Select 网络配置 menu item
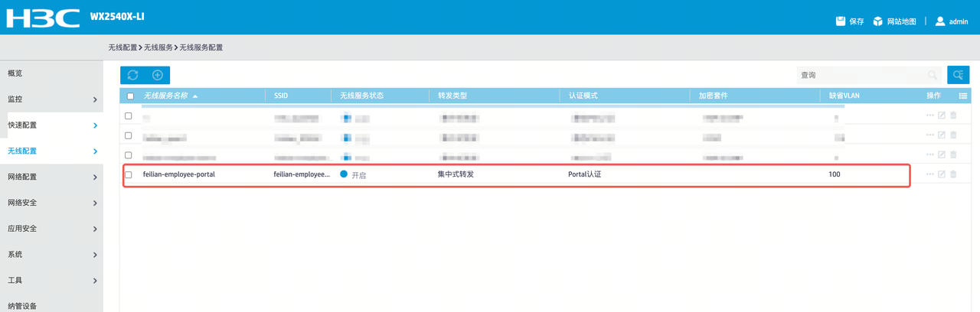 click(x=51, y=177)
